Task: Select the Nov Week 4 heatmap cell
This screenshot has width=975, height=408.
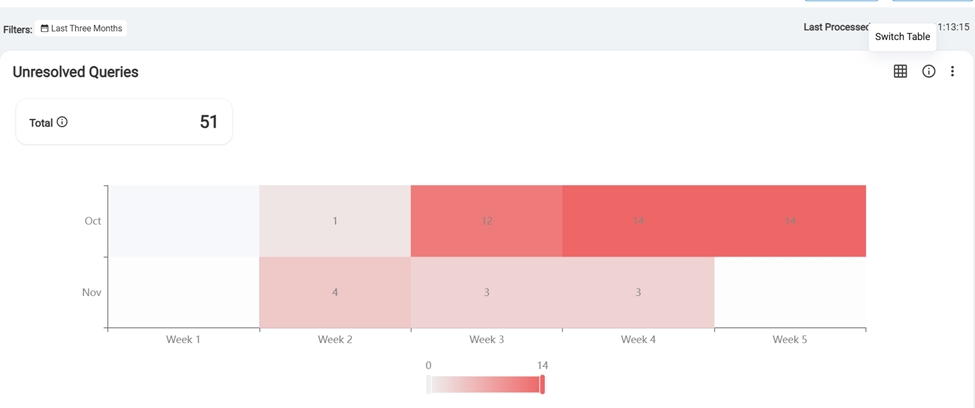Action: pos(638,292)
